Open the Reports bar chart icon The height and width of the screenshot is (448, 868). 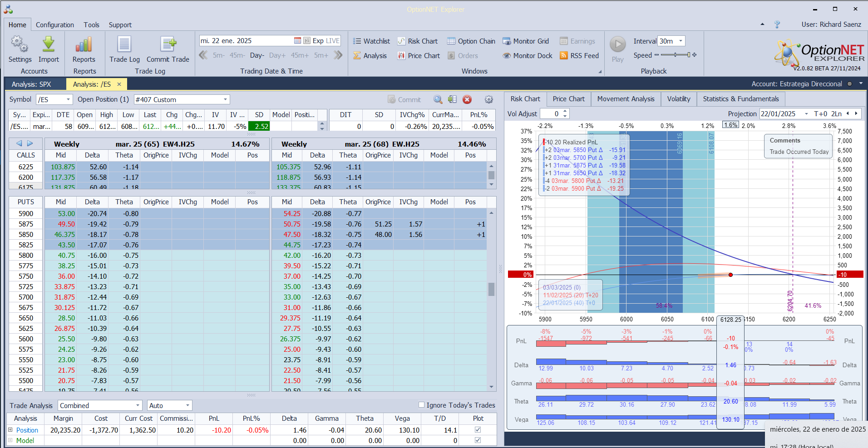click(84, 45)
